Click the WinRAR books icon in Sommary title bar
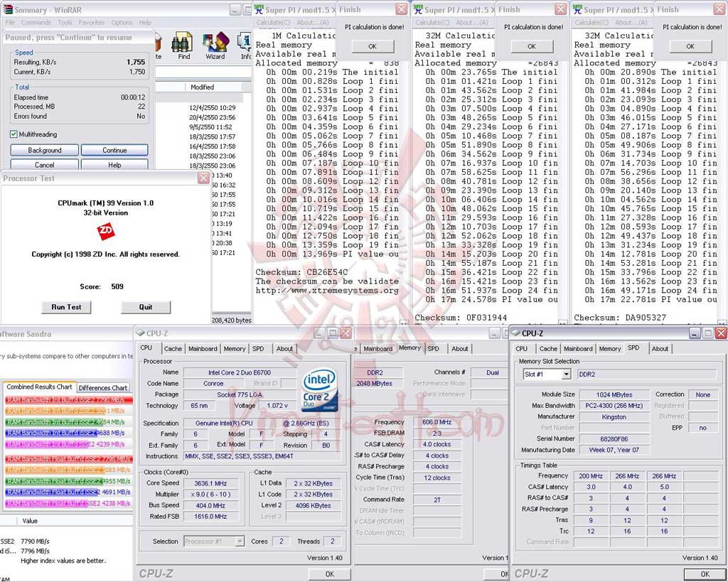Image resolution: width=728 pixels, height=582 pixels. click(7, 10)
